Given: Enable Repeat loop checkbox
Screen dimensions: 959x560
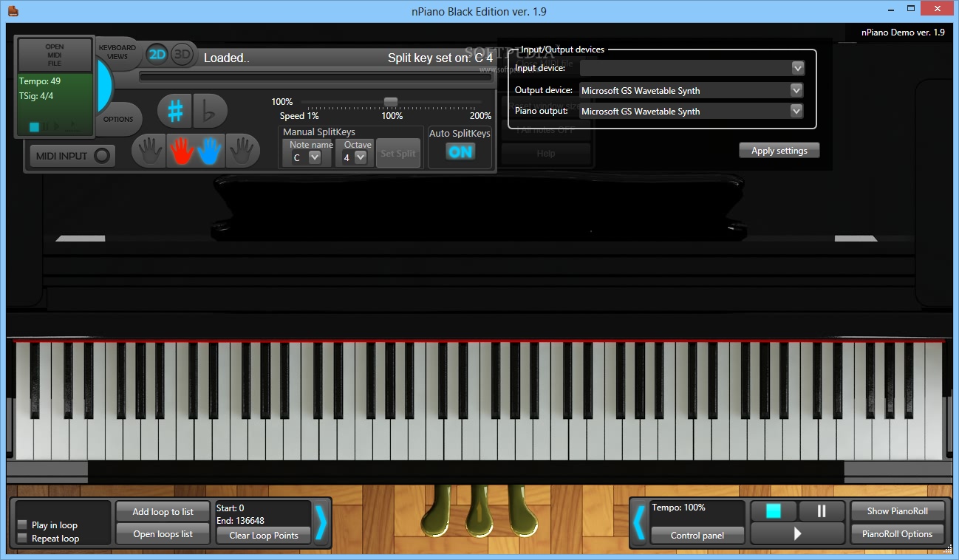Looking at the screenshot, I should pyautogui.click(x=22, y=538).
